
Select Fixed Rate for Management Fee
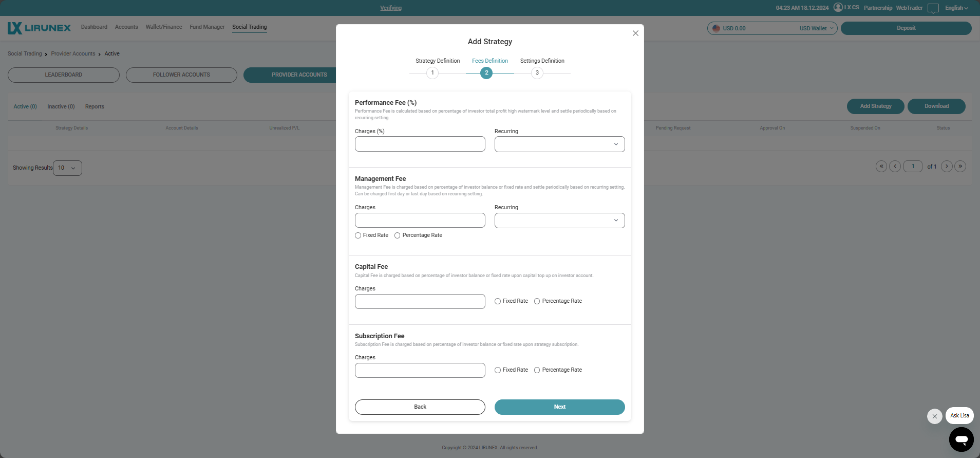358,235
